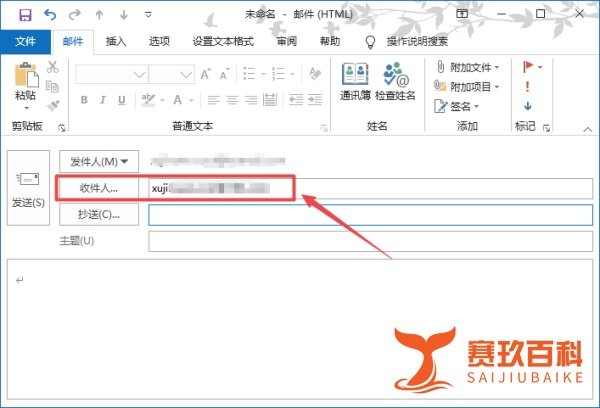Align text right
The width and height of the screenshot is (600, 408).
[x=251, y=100]
